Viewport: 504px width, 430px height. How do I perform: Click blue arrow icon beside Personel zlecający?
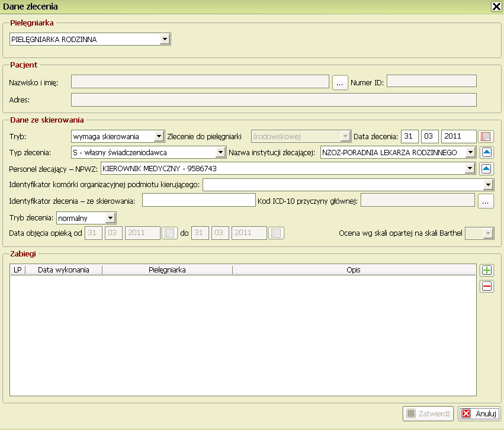pos(486,168)
